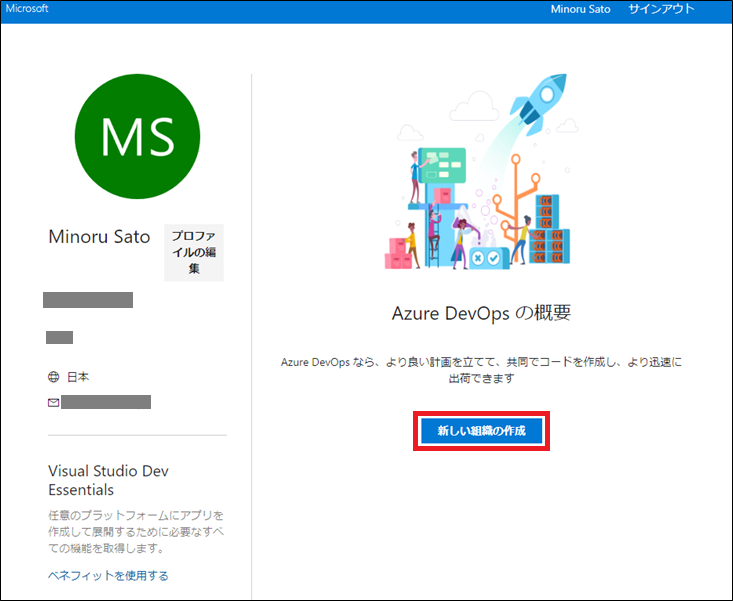Viewport: 733px width, 601px height.
Task: Open the Minoru Sato account link in header
Action: pos(580,9)
